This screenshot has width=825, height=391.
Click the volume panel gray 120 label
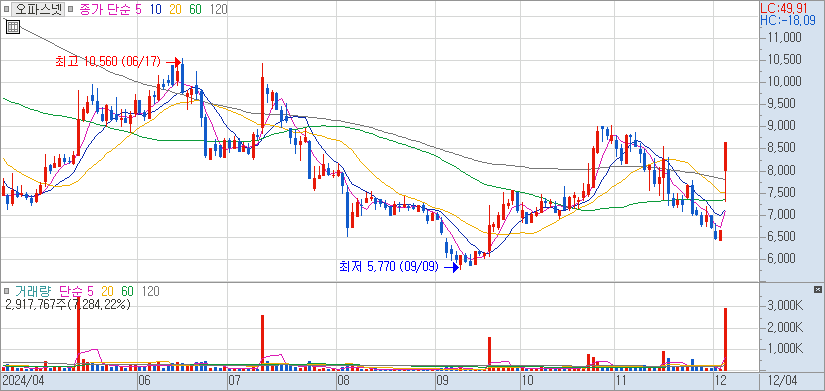click(151, 291)
